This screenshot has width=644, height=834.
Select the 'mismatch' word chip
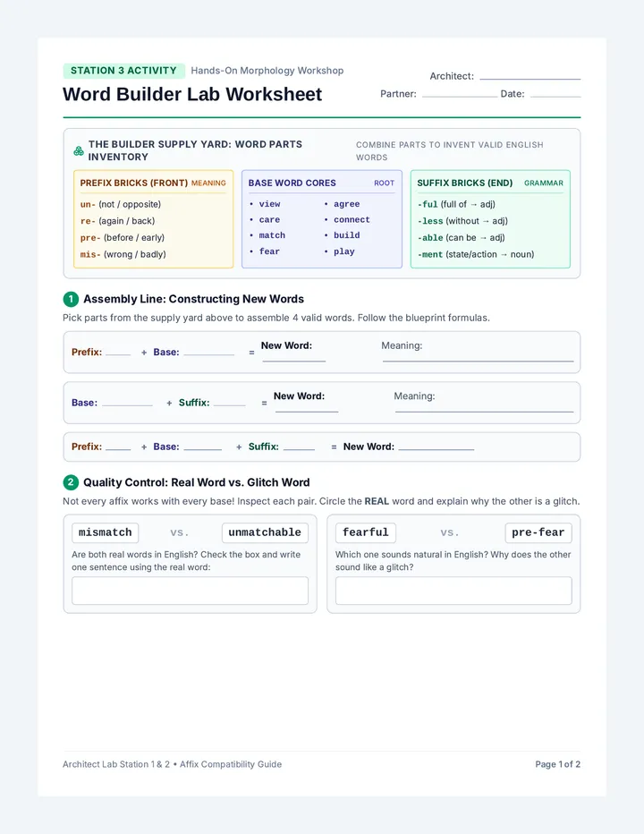click(106, 532)
